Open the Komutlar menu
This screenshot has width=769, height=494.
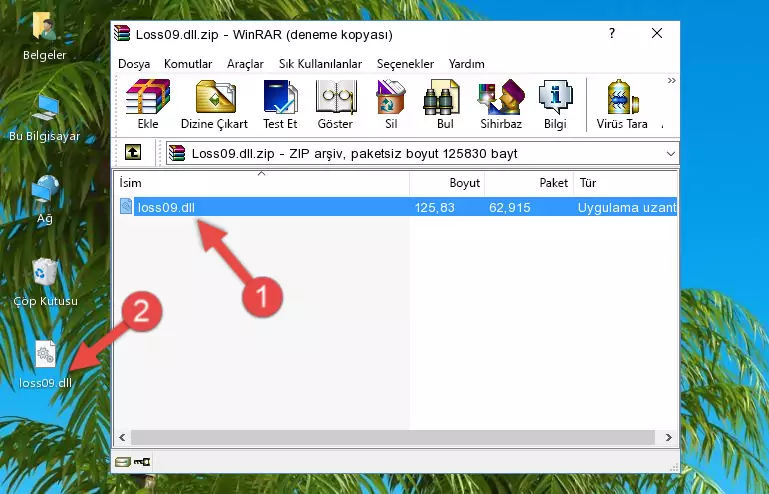point(188,64)
